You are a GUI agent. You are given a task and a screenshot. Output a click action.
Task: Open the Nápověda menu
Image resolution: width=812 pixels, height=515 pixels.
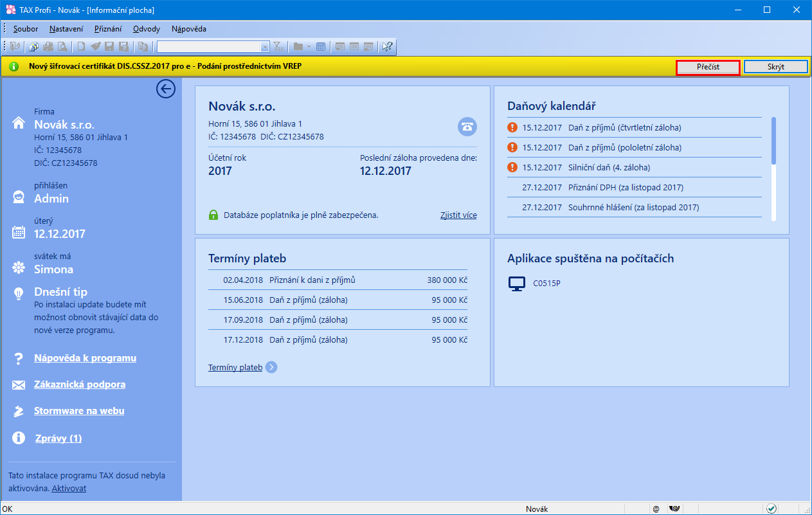pos(189,29)
